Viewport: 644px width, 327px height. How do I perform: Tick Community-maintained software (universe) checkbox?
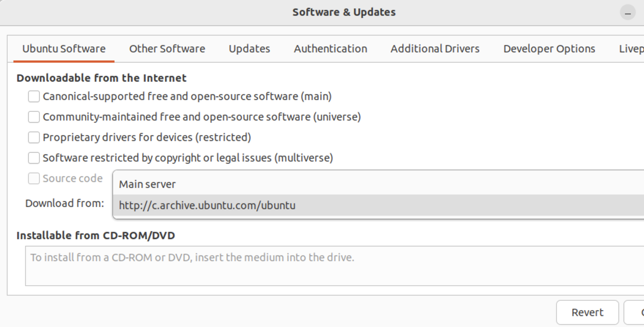[34, 117]
